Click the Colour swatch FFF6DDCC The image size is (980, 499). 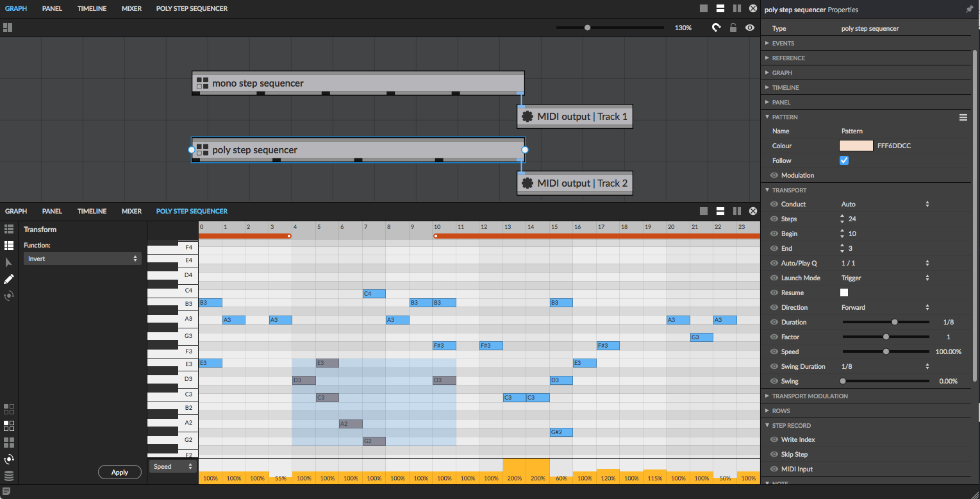tap(856, 146)
